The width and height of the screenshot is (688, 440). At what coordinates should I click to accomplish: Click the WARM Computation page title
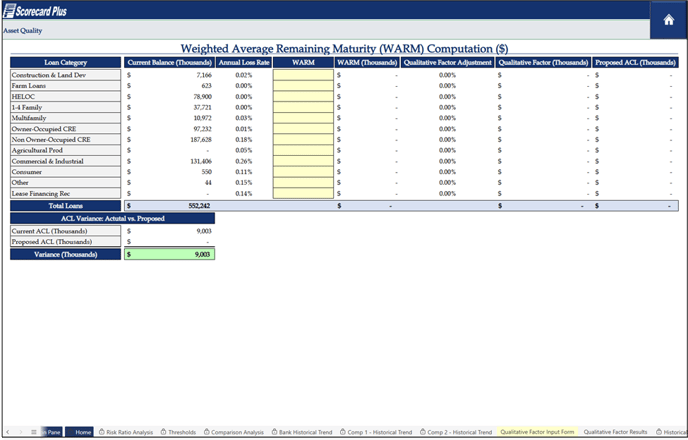344,49
